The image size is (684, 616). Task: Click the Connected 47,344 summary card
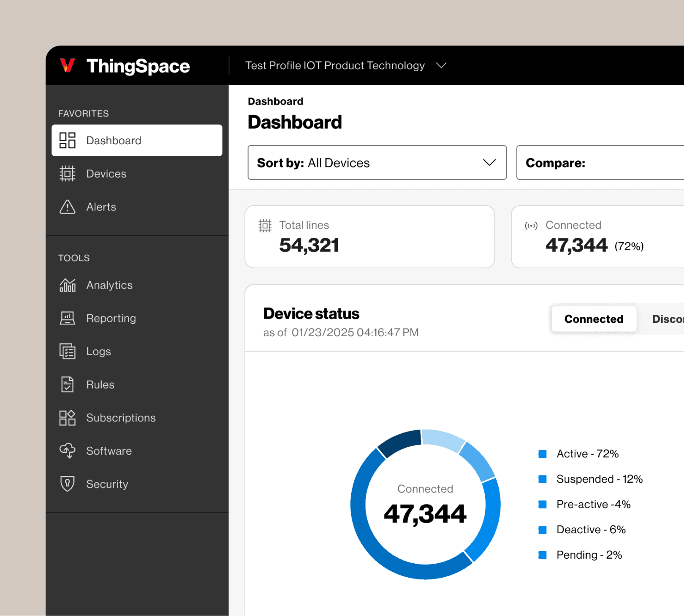tap(597, 237)
